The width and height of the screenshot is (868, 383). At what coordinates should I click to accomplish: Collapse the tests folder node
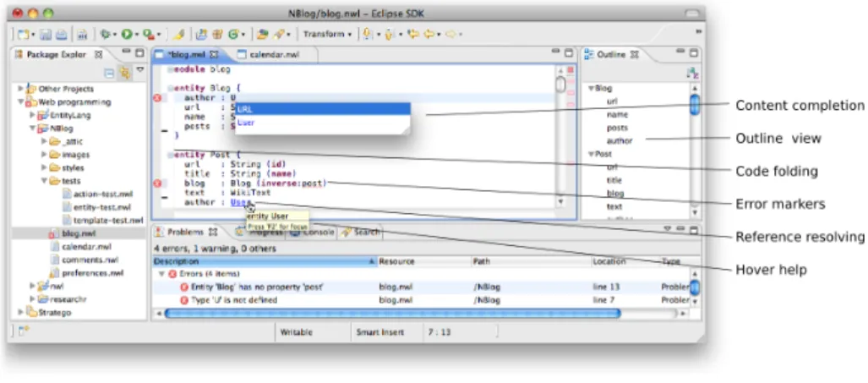(x=44, y=181)
